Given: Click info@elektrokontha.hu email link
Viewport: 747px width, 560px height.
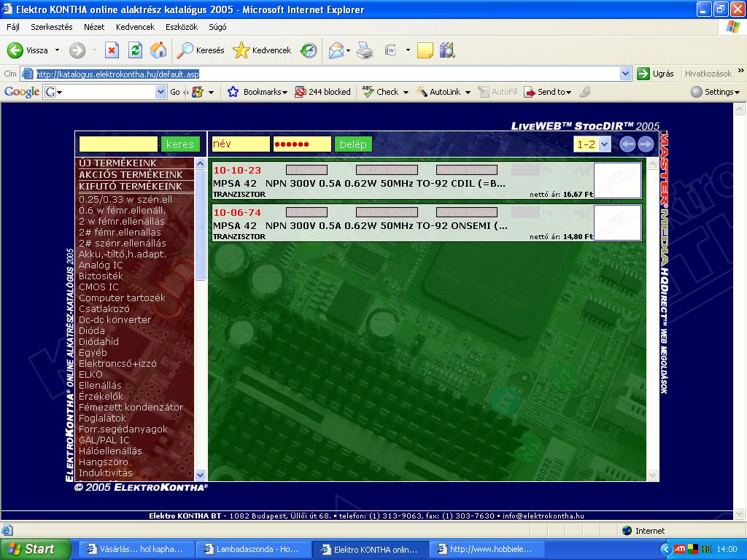Looking at the screenshot, I should pyautogui.click(x=543, y=516).
